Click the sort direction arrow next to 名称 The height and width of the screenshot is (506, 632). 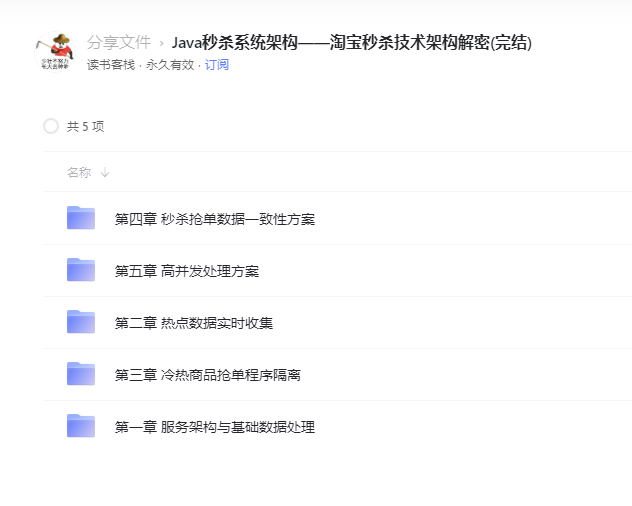(x=105, y=173)
